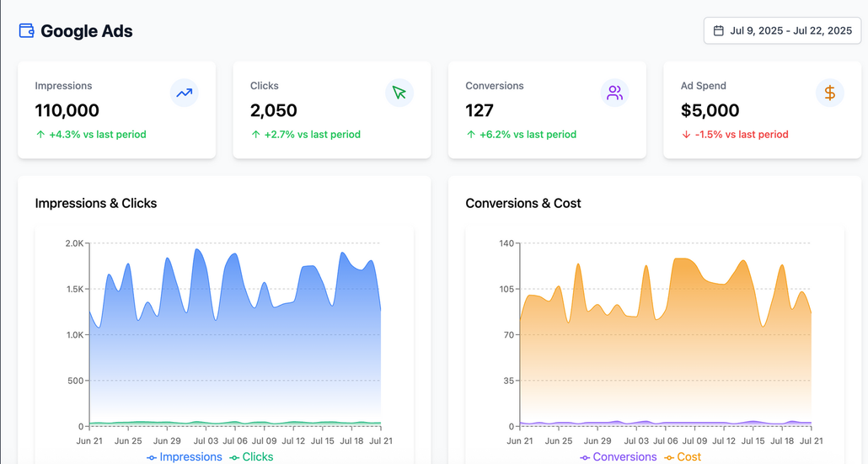868x464 pixels.
Task: Click the Impressions trending-up icon
Action: coord(185,93)
